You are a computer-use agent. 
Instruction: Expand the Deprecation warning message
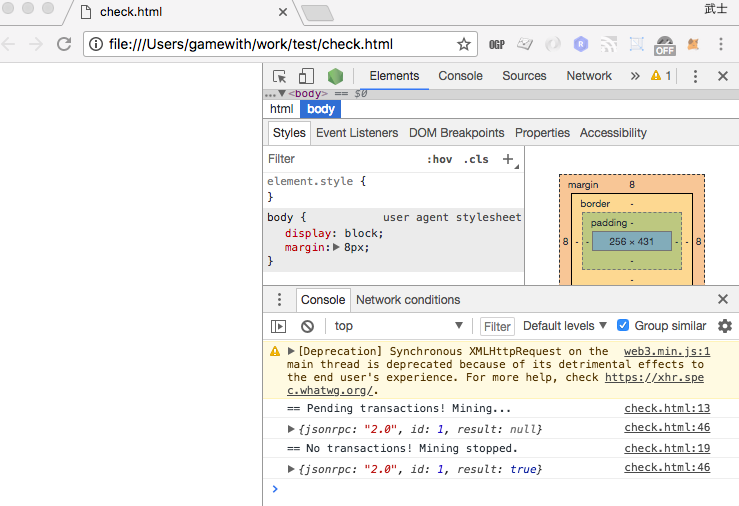(x=291, y=351)
